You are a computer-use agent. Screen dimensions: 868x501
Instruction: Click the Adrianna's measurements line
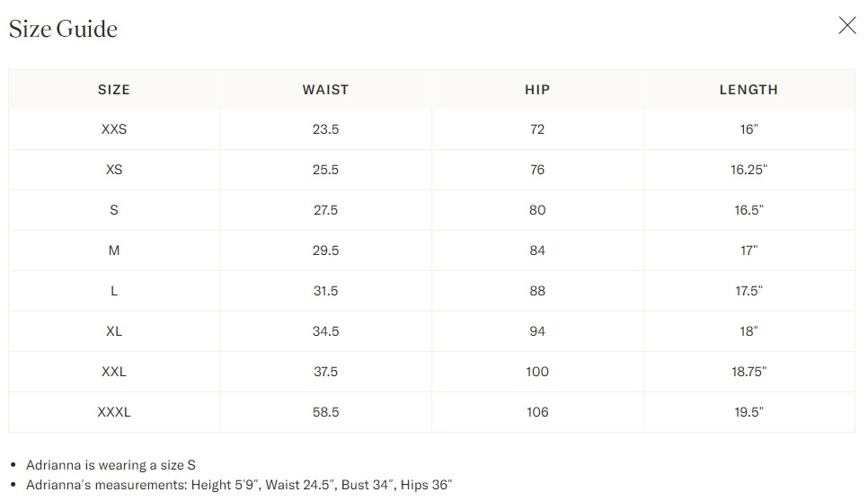(x=239, y=485)
